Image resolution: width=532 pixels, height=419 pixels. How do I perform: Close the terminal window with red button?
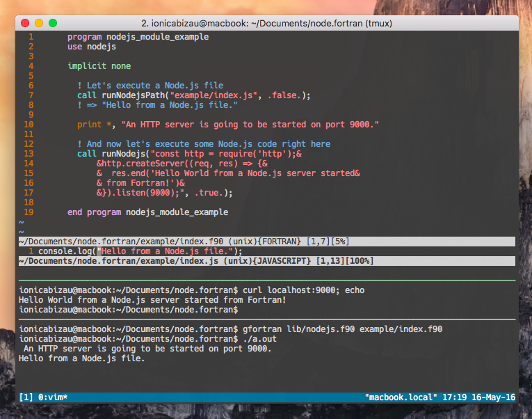25,23
